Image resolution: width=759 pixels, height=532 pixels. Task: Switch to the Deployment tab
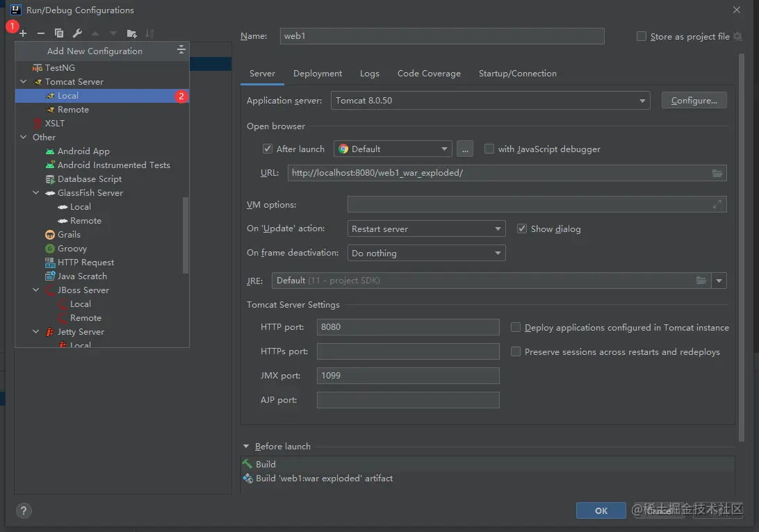click(x=318, y=74)
